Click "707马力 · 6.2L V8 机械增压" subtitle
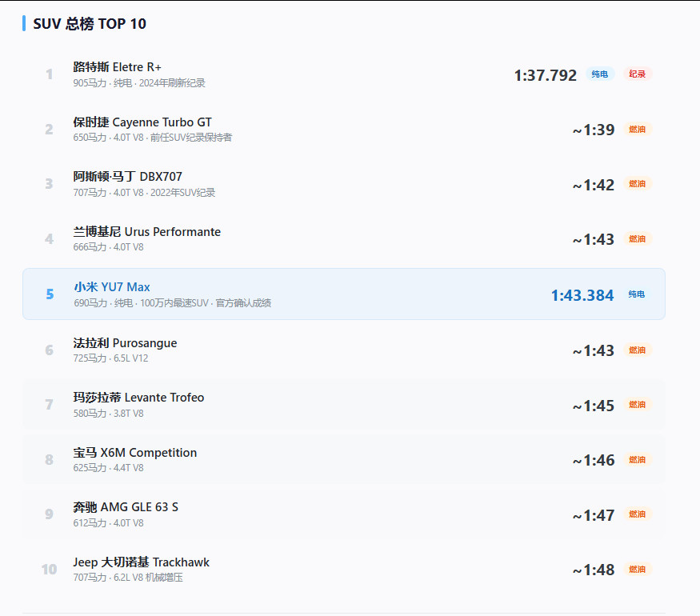 [x=128, y=578]
